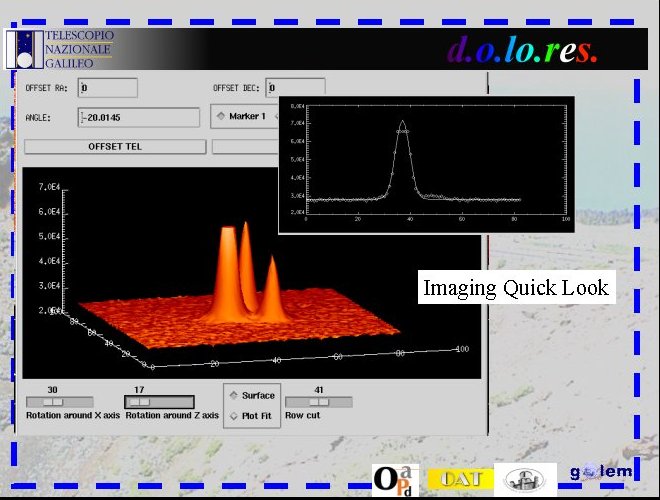Click the OFFSET RA input field

[x=107, y=88]
